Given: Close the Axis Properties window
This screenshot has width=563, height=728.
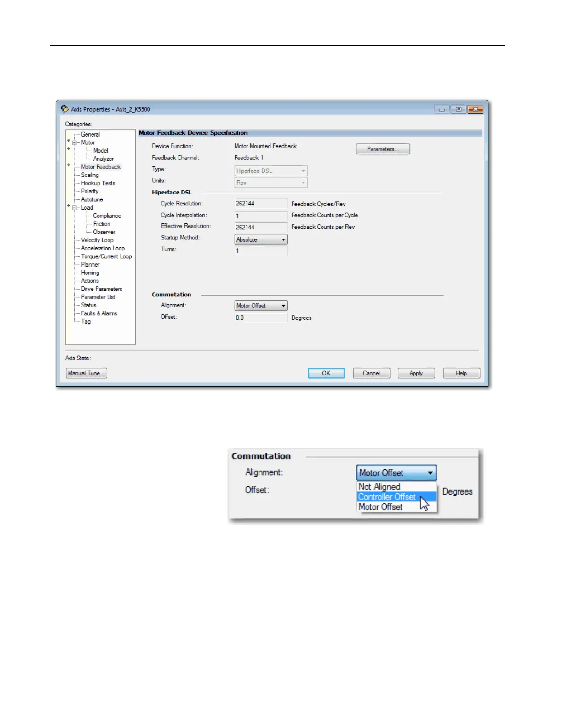Looking at the screenshot, I should tap(476, 109).
